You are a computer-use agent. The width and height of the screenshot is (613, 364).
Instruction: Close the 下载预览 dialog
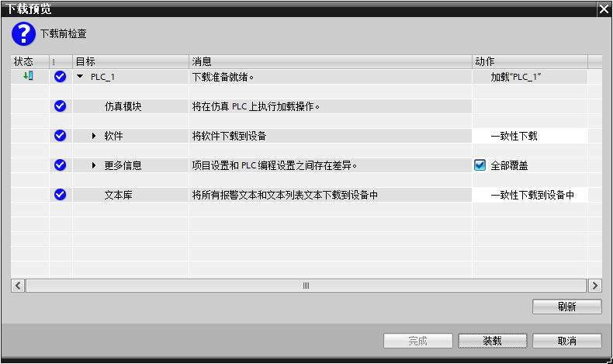pos(604,9)
